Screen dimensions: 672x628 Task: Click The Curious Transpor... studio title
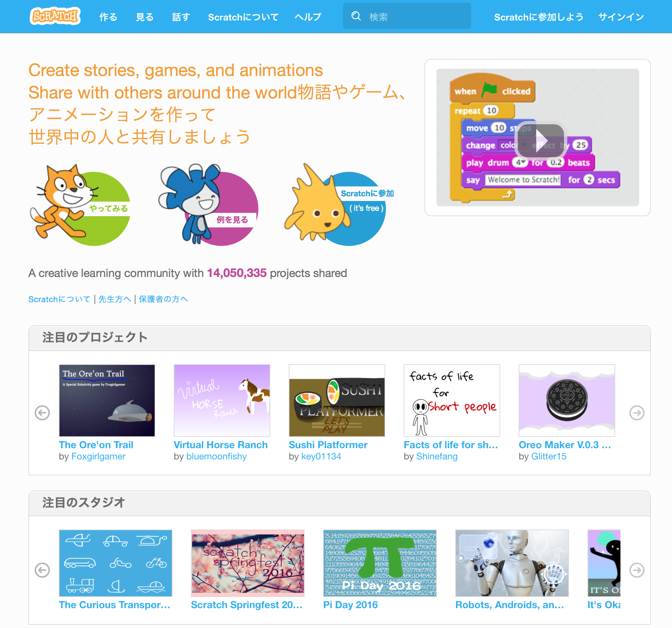click(115, 605)
